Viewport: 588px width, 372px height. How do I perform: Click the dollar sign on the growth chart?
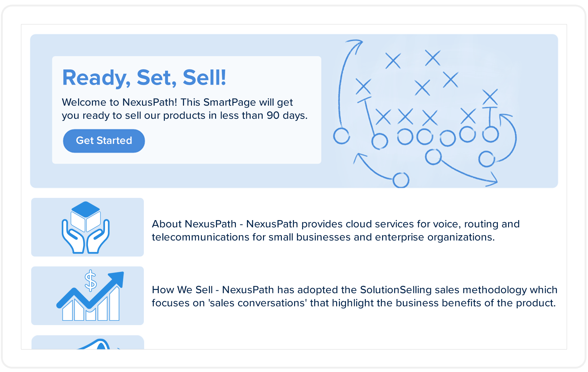pyautogui.click(x=90, y=281)
